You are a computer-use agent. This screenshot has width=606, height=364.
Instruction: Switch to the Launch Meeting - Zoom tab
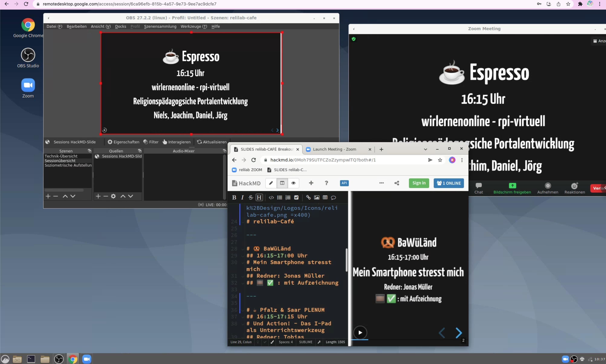(334, 149)
